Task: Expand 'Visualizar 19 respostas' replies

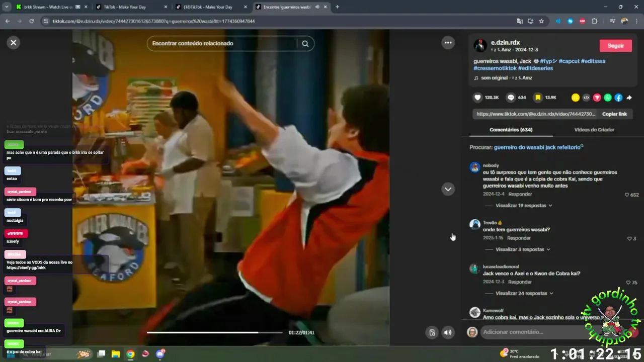Action: coord(523,206)
